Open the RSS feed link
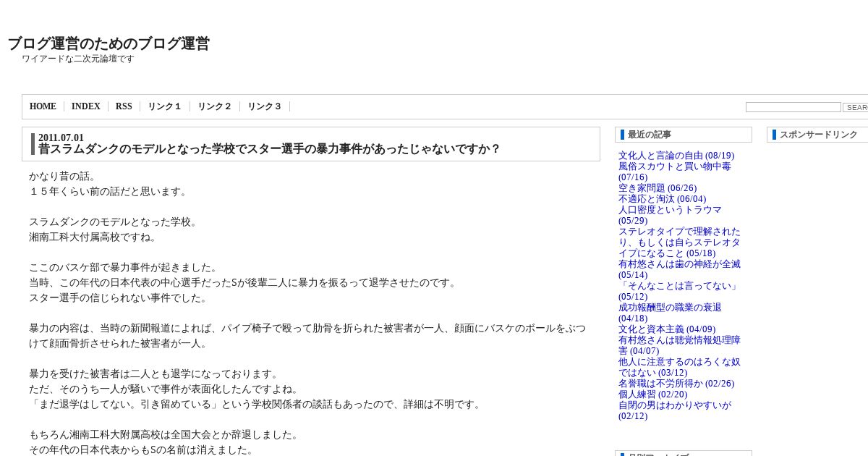 [124, 106]
